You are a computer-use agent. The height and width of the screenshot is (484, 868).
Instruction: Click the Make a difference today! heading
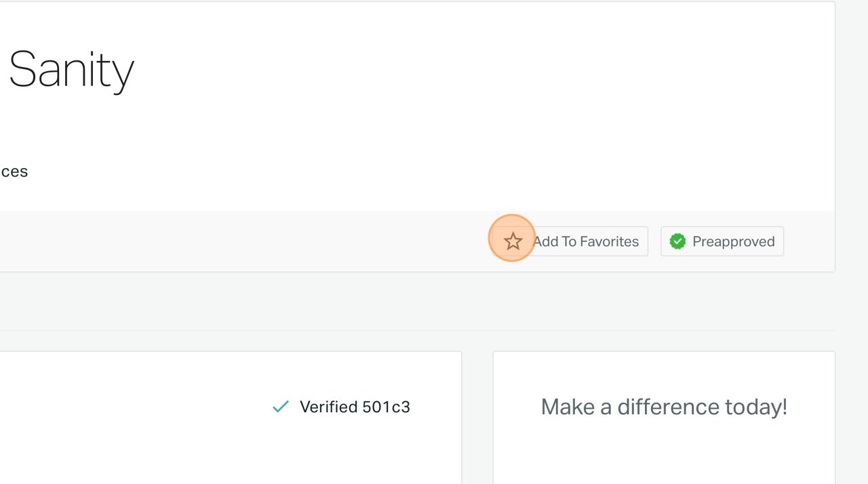(x=664, y=407)
